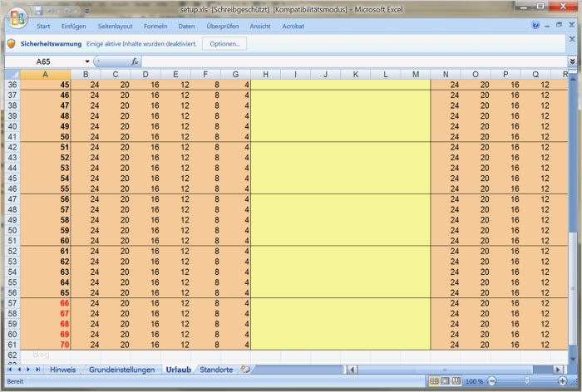Click the blue Help question mark icon
Viewport: 582px width, 392px height.
[x=535, y=25]
